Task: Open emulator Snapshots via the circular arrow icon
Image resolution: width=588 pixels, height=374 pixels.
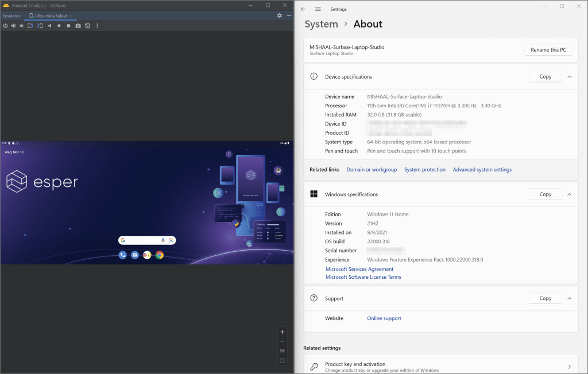Action: pos(87,25)
